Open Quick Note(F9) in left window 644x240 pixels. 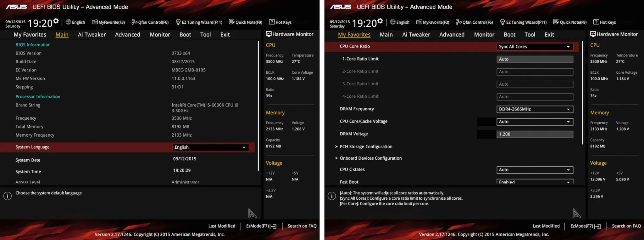click(x=246, y=22)
